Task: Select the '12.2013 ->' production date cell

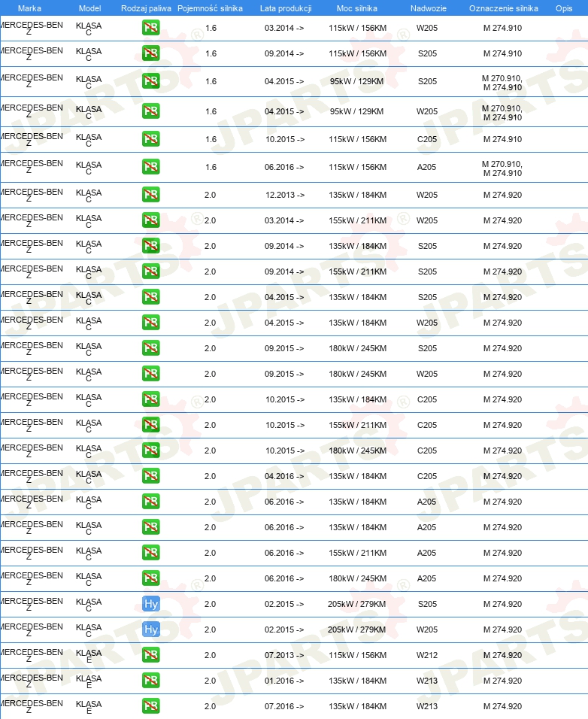Action: click(285, 195)
